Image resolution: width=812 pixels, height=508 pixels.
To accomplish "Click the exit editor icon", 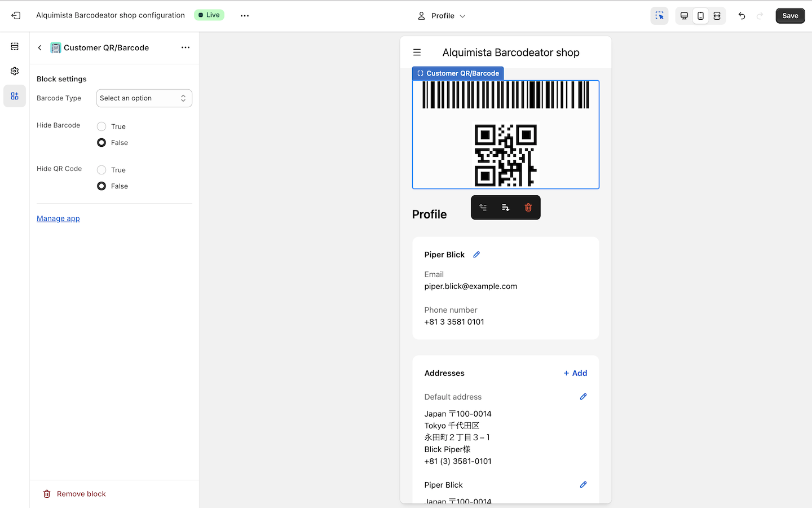I will (x=16, y=16).
